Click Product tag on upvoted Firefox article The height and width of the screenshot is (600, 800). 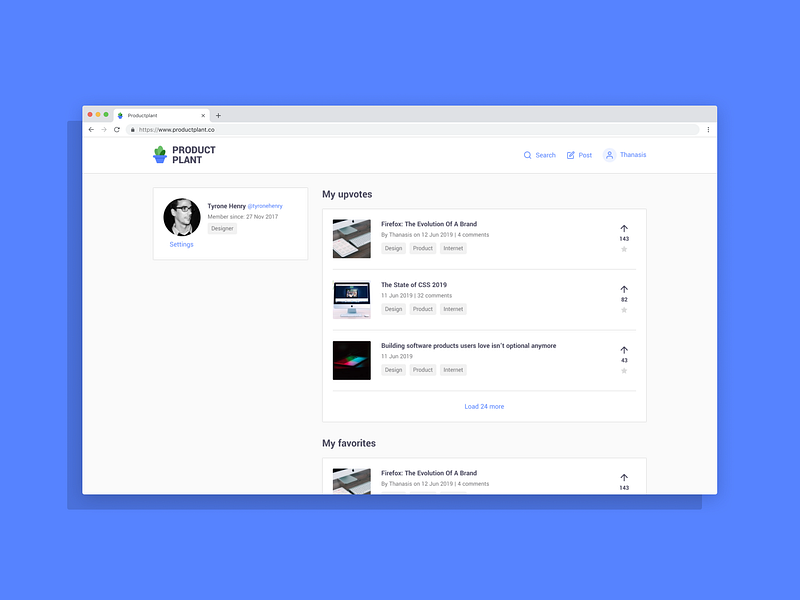423,248
